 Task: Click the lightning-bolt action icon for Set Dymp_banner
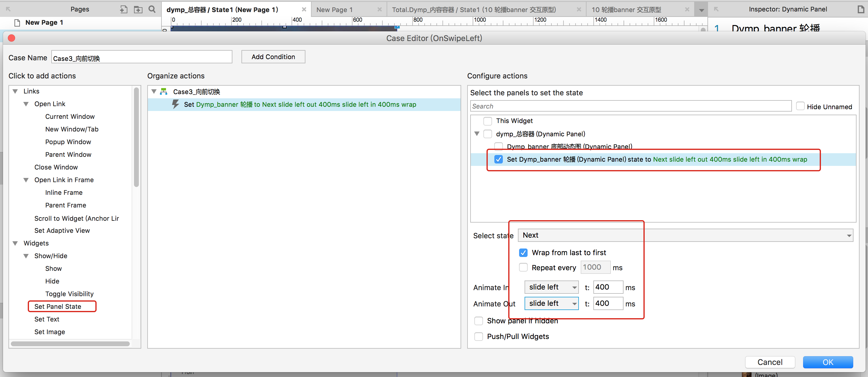click(176, 104)
